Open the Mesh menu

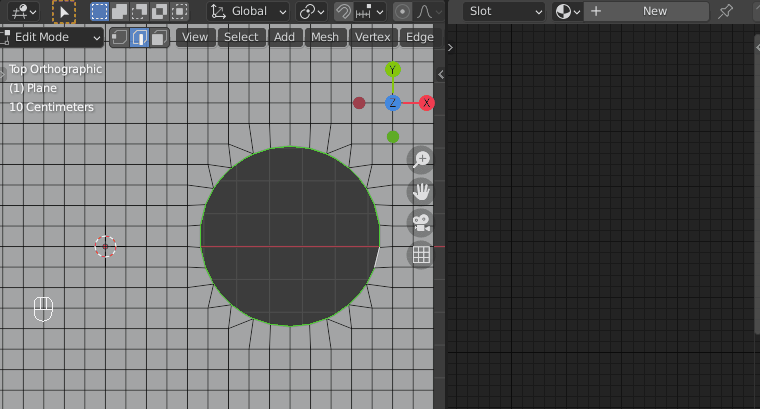(325, 37)
